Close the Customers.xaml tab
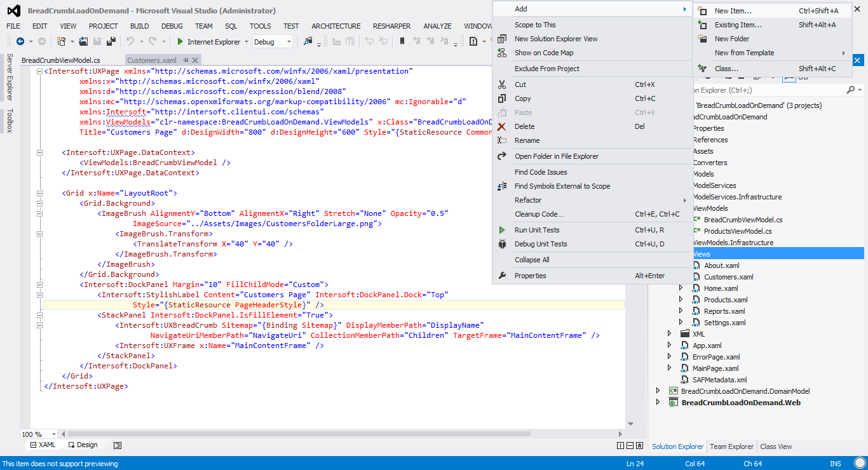Screen dimensions: 868x470 click(196, 60)
